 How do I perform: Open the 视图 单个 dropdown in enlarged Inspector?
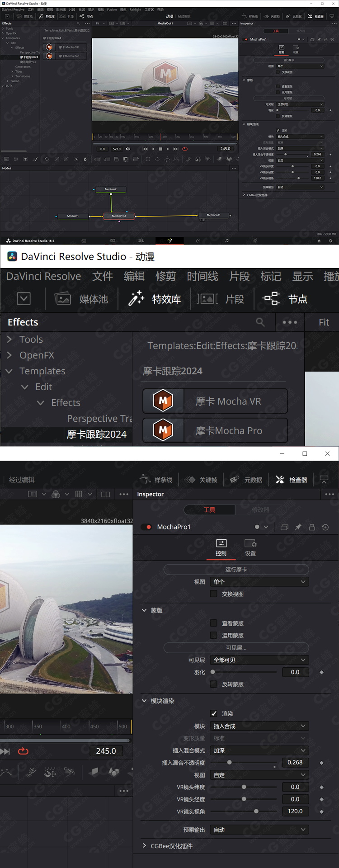click(259, 581)
